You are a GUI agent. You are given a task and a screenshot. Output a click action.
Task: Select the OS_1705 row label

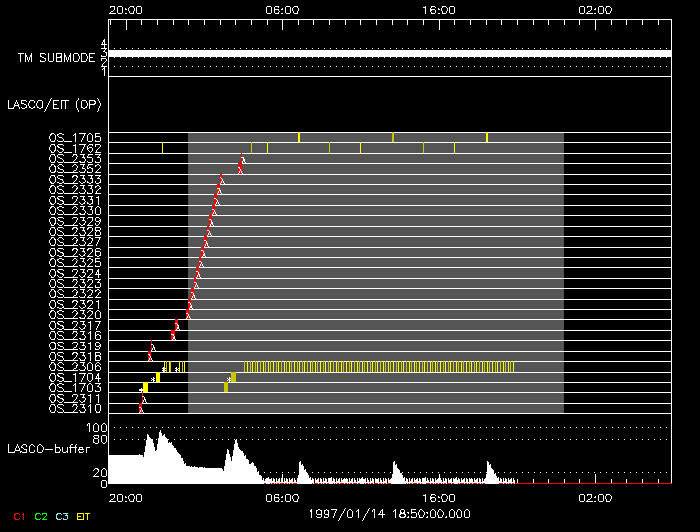pos(75,138)
